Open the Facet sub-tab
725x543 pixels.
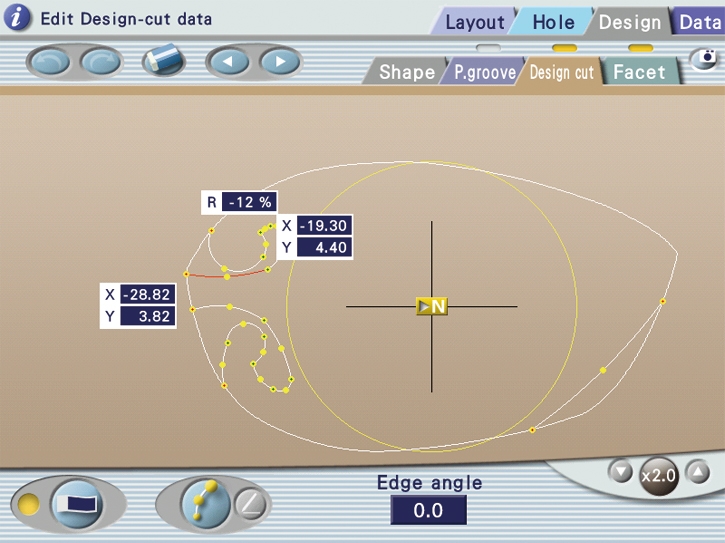(641, 72)
